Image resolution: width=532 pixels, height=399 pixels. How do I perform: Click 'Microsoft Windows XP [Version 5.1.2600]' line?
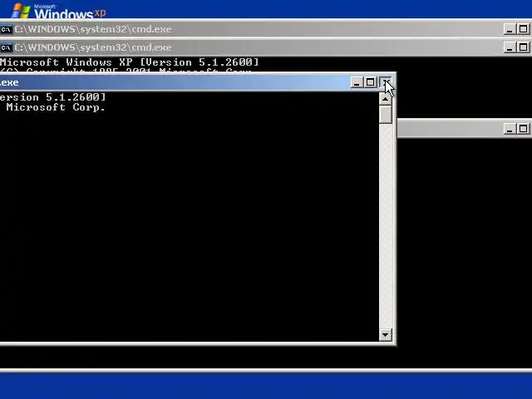[x=130, y=62]
